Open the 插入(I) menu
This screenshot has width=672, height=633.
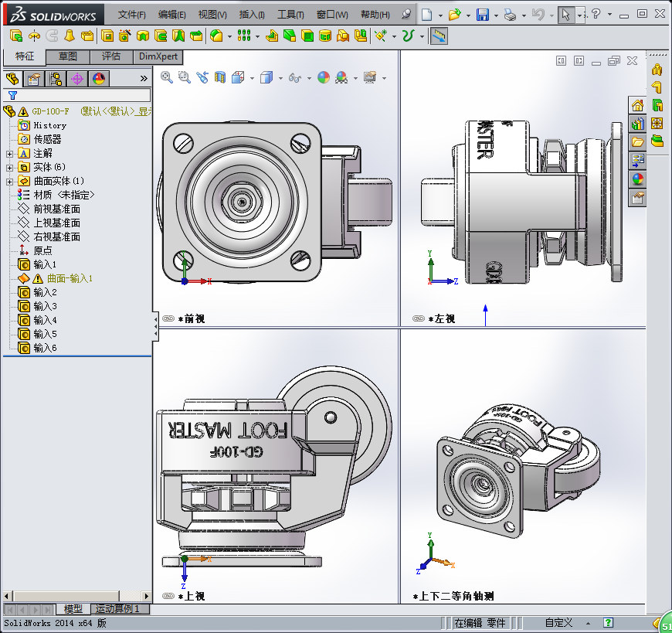[252, 15]
